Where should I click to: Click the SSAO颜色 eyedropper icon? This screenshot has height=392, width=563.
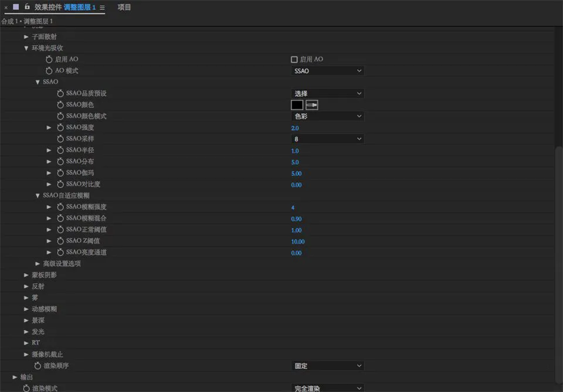click(x=312, y=105)
